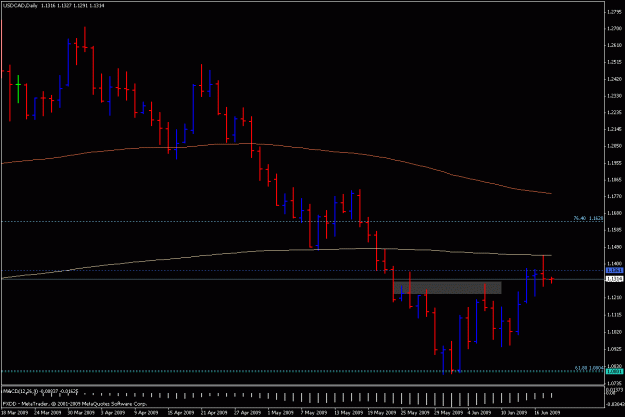Click the 18 Mar 2009 date label

pyautogui.click(x=14, y=413)
